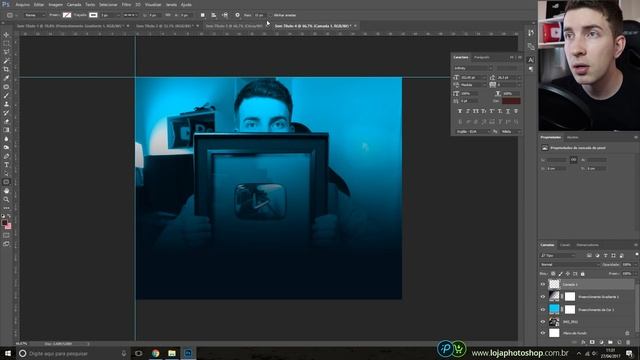Open the Filtro menu
The height and width of the screenshot is (360, 640).
(127, 4)
